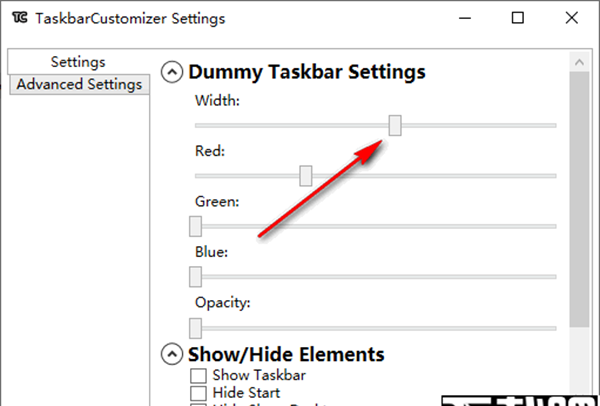Image resolution: width=600 pixels, height=406 pixels.
Task: Click the Red: label
Action: tap(210, 151)
